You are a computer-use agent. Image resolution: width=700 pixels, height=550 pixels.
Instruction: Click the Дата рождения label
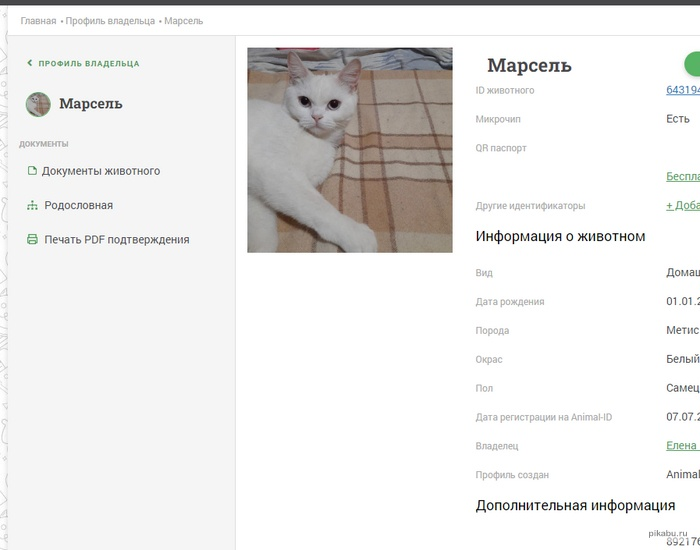pos(510,302)
